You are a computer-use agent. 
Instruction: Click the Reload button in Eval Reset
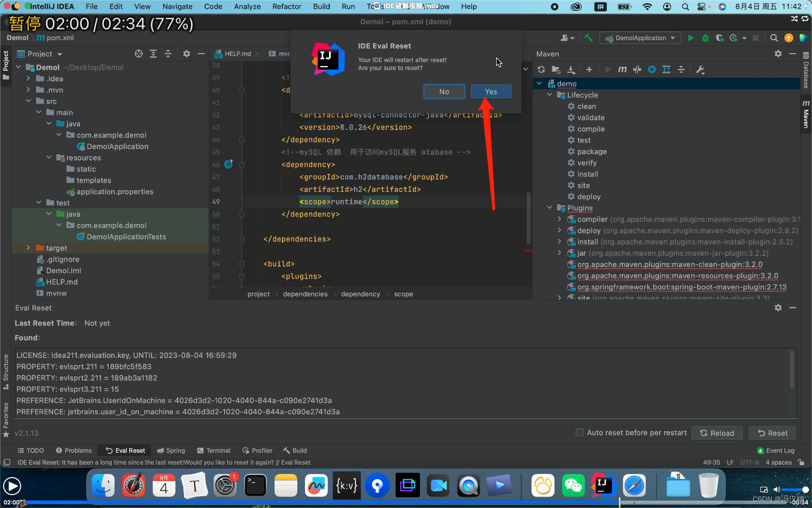coord(717,433)
